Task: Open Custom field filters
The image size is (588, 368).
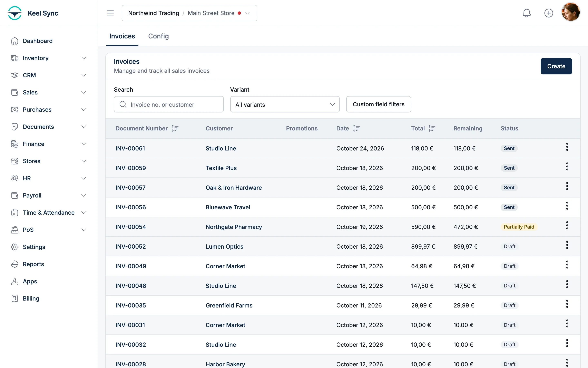Action: pyautogui.click(x=378, y=104)
